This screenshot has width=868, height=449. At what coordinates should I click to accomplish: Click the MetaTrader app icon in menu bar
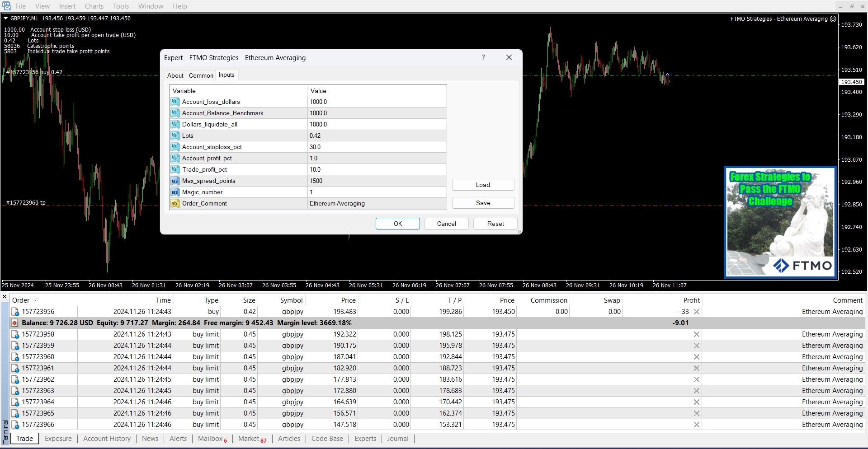(6, 6)
